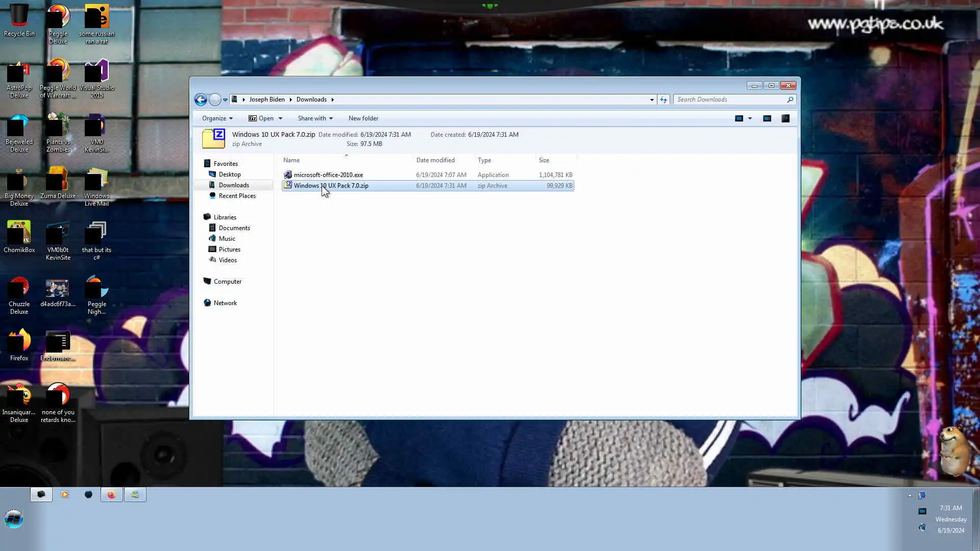Click the Help icon in toolbar
The width and height of the screenshot is (980, 551).
click(x=786, y=118)
